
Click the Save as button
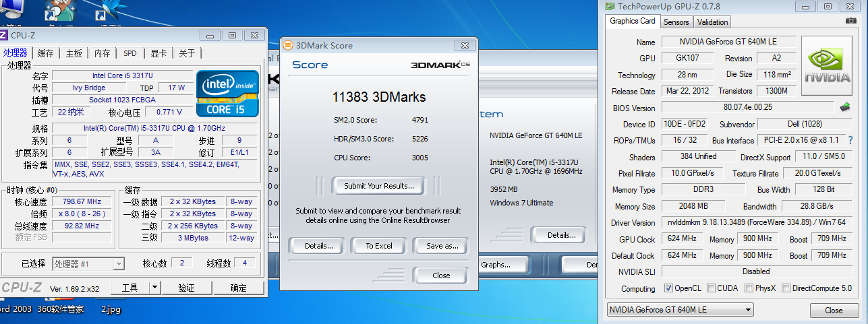tap(440, 246)
